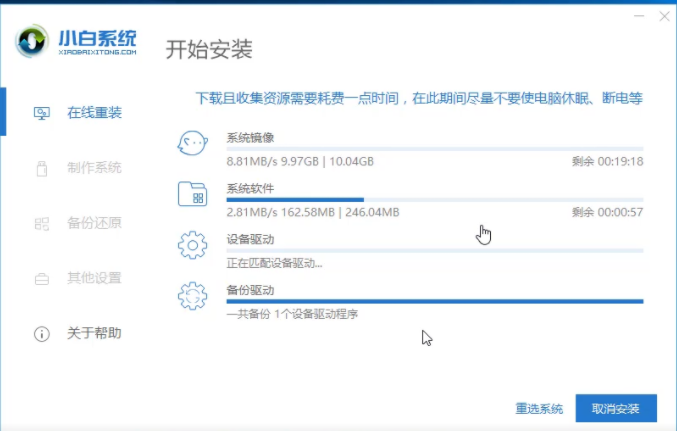Click the 开始安装 page heading

(209, 49)
